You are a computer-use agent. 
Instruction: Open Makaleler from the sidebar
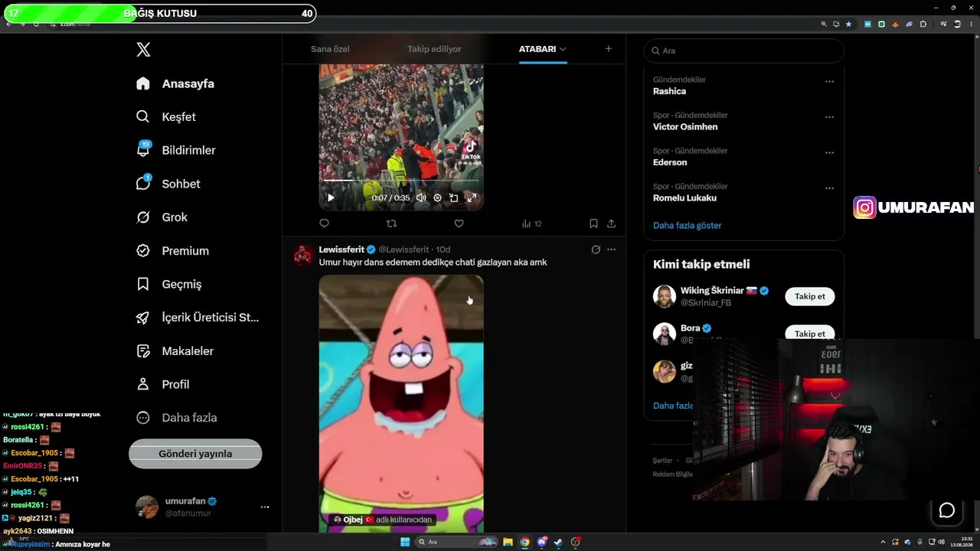(x=175, y=351)
